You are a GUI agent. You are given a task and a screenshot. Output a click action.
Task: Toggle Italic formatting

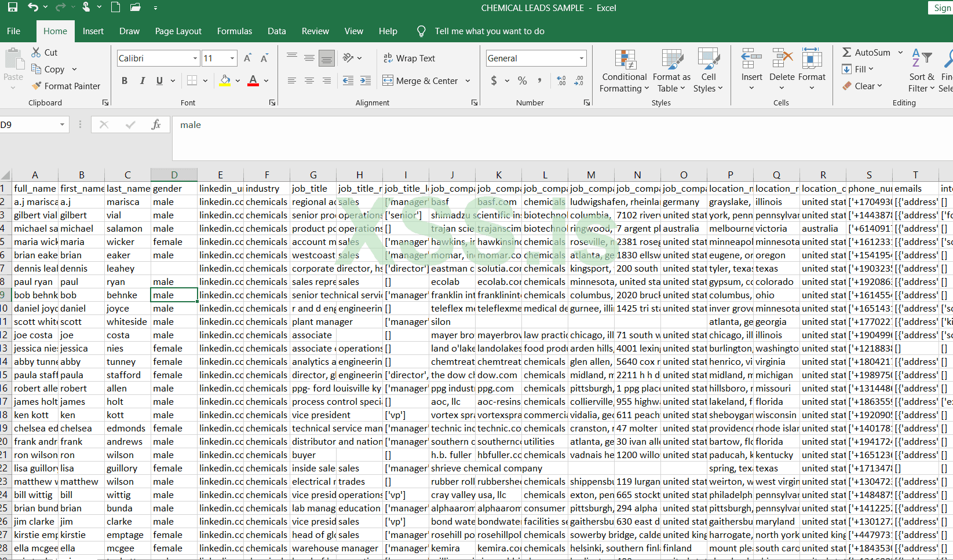[x=142, y=80]
